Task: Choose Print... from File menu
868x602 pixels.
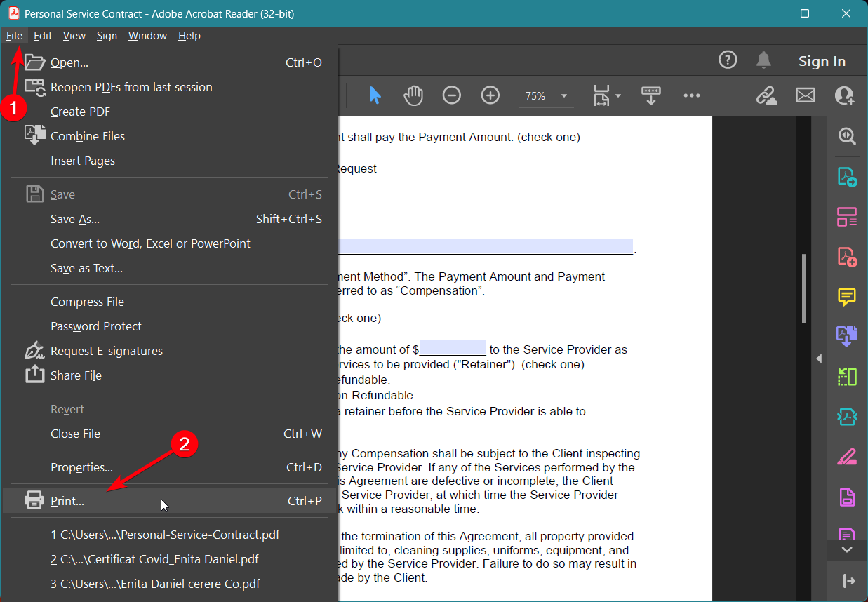Action: (x=170, y=501)
